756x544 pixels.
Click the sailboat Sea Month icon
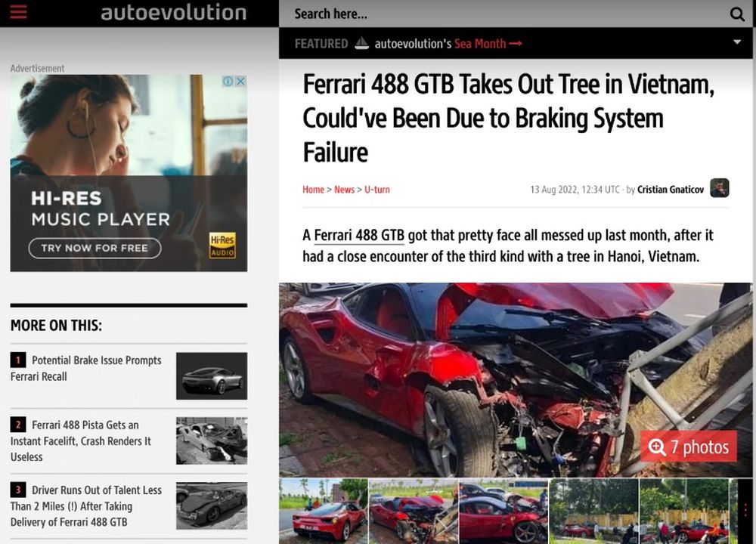point(361,43)
